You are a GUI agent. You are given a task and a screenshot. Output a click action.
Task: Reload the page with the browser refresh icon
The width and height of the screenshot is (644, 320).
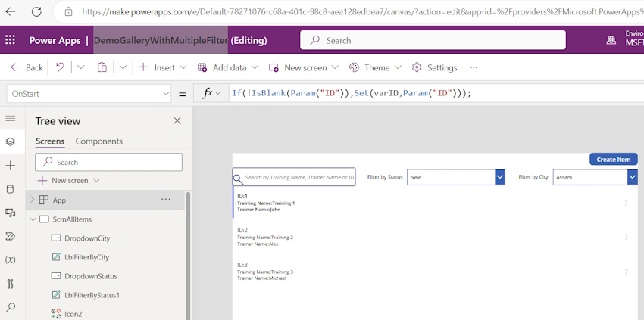pyautogui.click(x=36, y=11)
